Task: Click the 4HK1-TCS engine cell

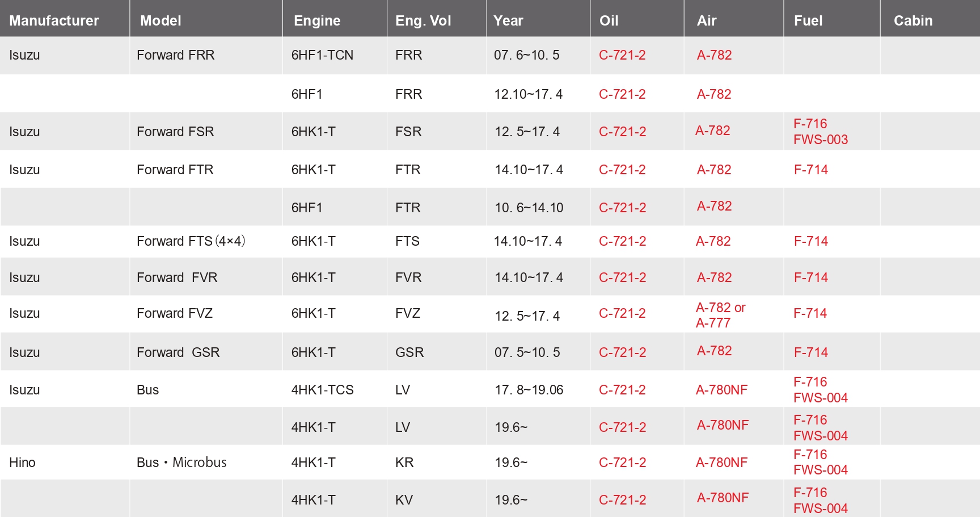Action: [x=322, y=390]
